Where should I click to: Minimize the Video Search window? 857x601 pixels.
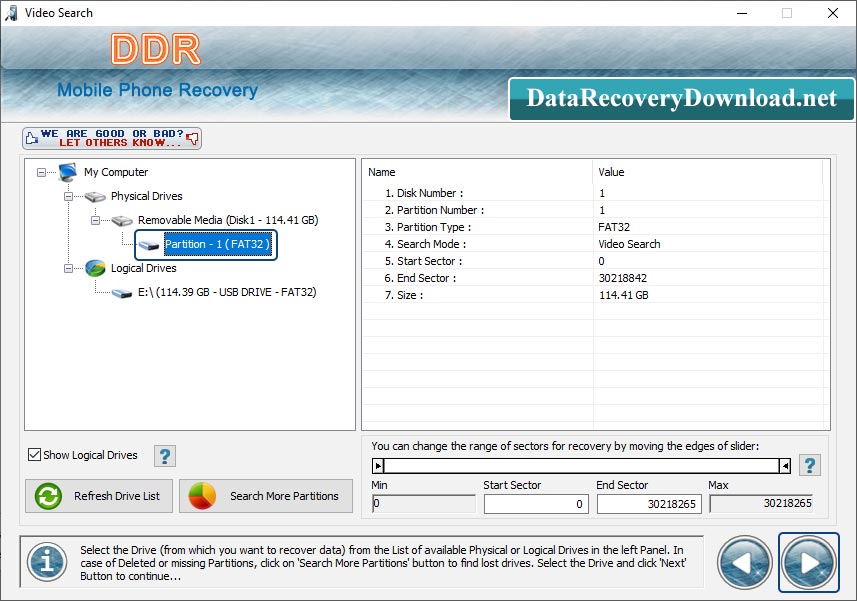pos(742,13)
